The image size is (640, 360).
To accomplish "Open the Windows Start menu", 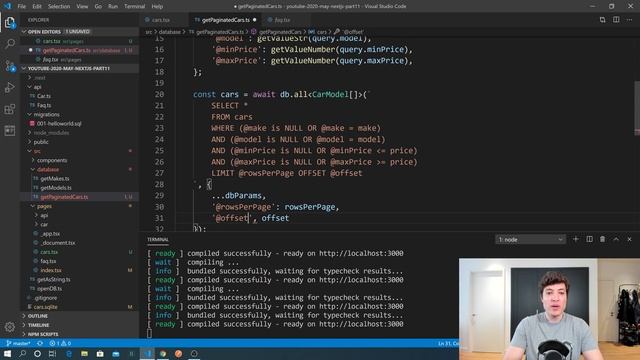I will click(7, 353).
